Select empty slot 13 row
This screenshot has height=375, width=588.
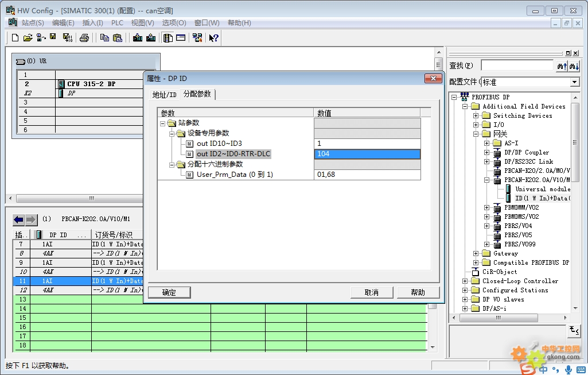tap(220, 300)
